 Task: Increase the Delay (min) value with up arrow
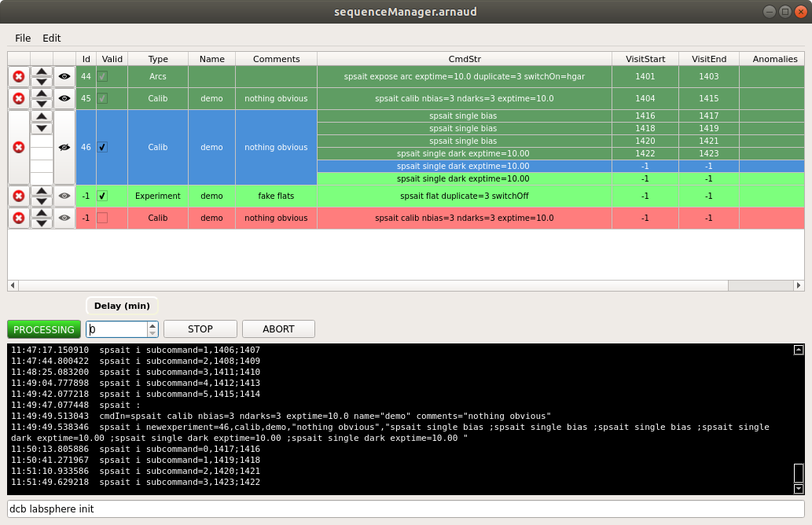point(152,325)
